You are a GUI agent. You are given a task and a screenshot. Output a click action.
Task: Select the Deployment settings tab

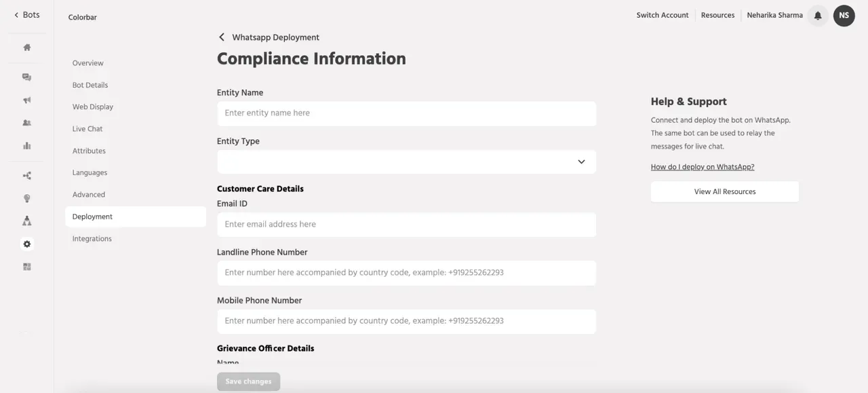(x=136, y=217)
